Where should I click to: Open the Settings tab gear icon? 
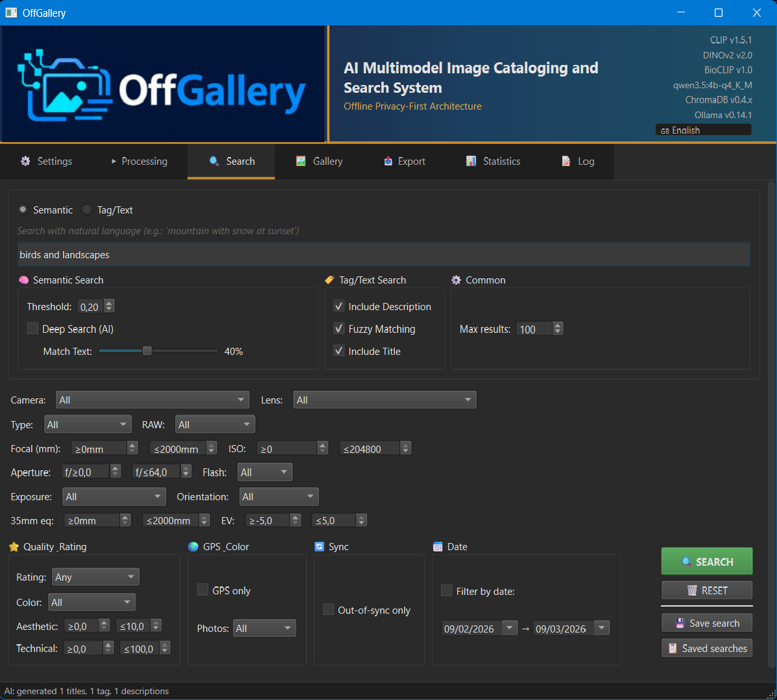click(x=25, y=161)
